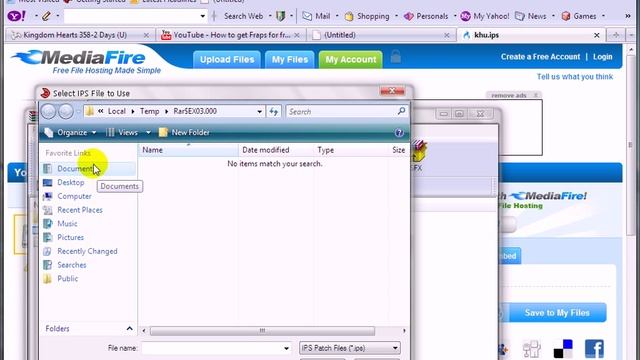Open the Views button
Image resolution: width=640 pixels, height=360 pixels.
[x=123, y=133]
